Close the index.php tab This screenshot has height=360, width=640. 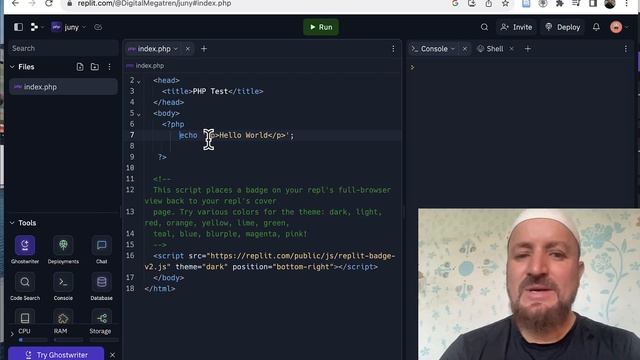click(188, 49)
